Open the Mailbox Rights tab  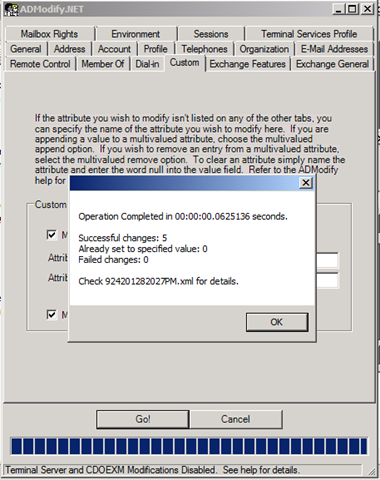pos(49,34)
